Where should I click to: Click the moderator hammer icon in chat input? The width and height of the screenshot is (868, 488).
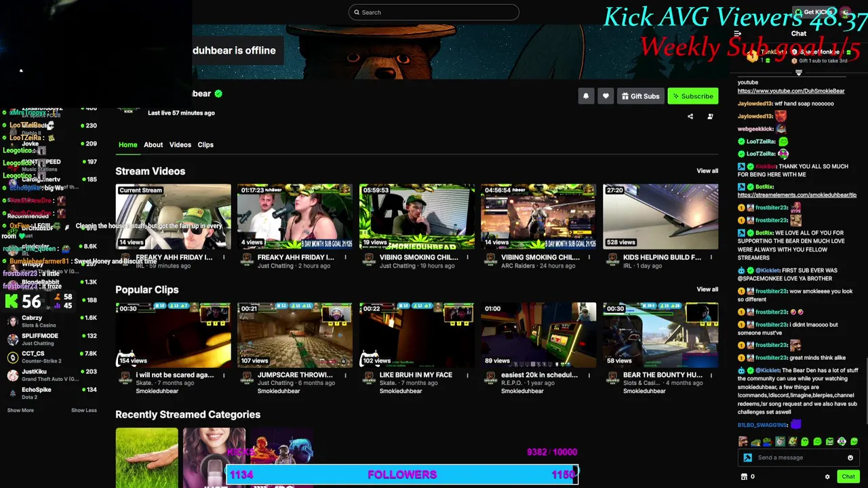click(x=747, y=457)
